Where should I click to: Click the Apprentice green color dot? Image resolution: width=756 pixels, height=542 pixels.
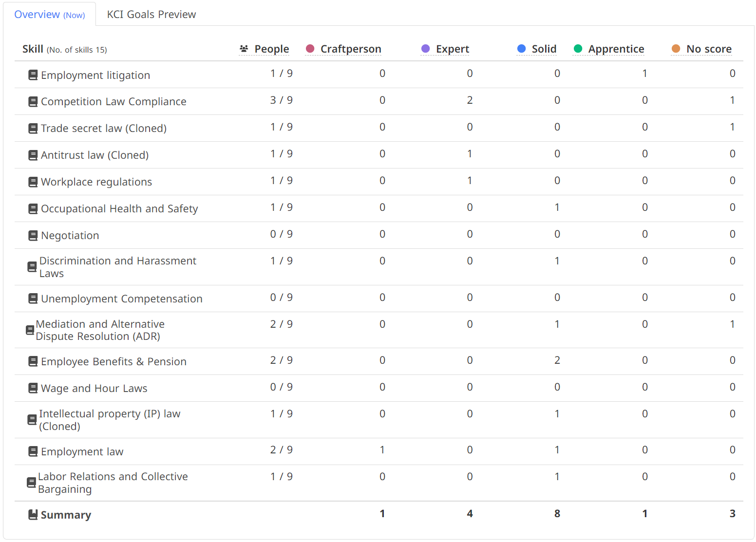(x=578, y=48)
